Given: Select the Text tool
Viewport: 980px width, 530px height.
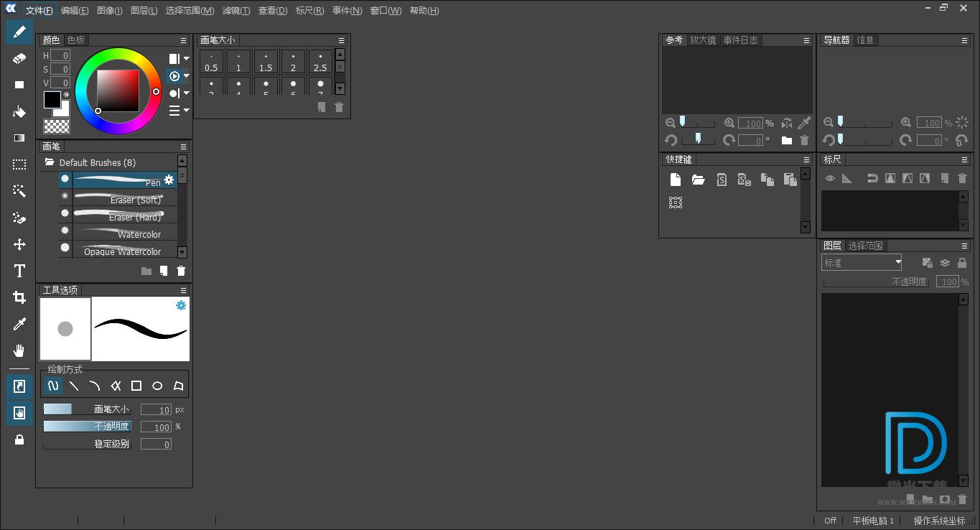Looking at the screenshot, I should (19, 271).
